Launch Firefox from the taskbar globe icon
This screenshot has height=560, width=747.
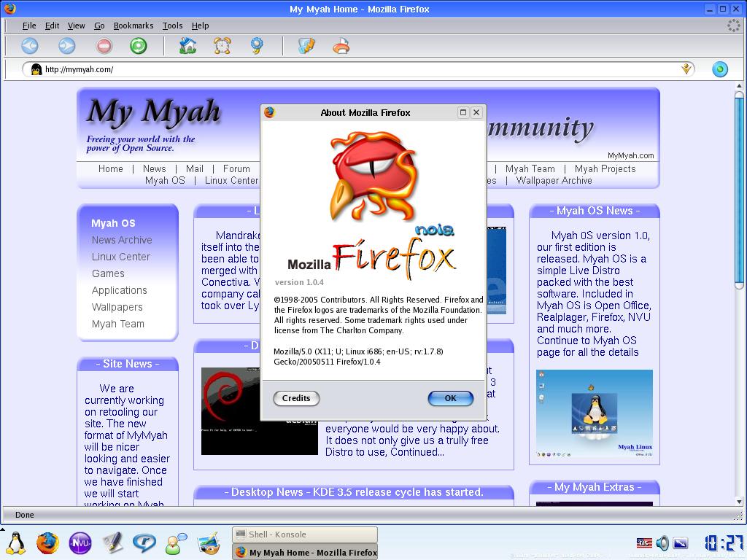(x=47, y=543)
